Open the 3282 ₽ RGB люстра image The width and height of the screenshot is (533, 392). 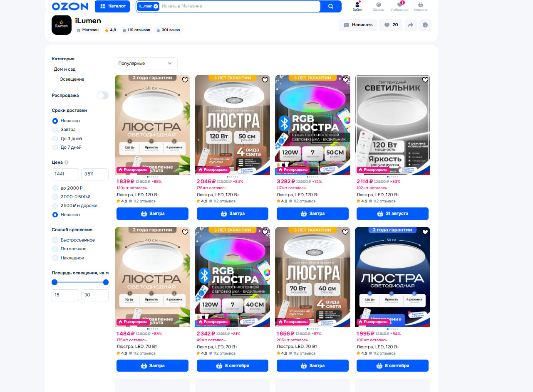(x=312, y=125)
